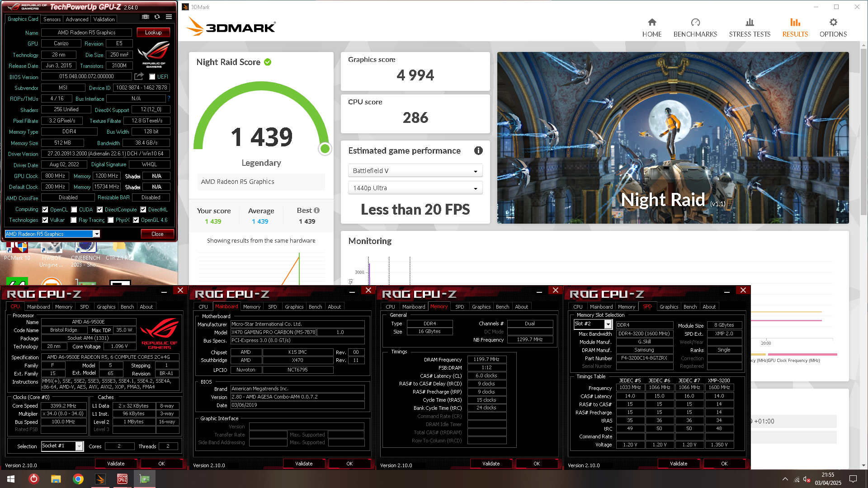Open 3DMark Results icon
Screen dimensions: 868x488
point(795,22)
